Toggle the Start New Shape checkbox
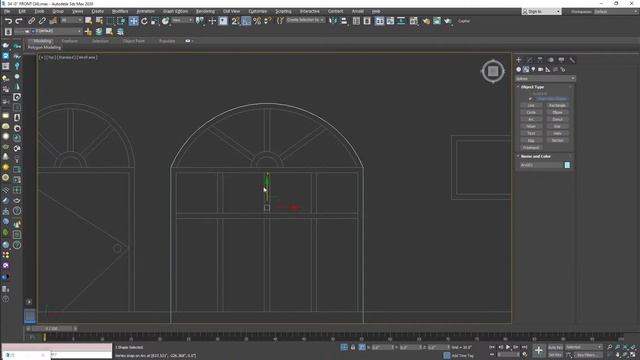Image resolution: width=640 pixels, height=360 pixels. tap(530, 99)
